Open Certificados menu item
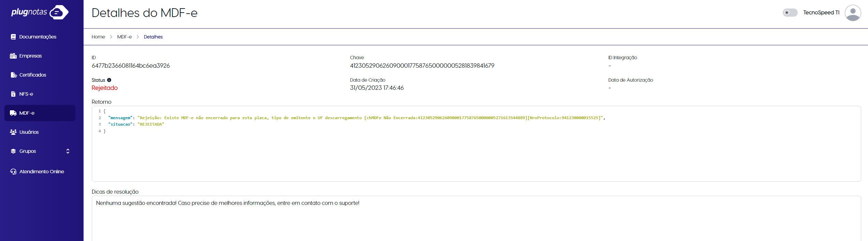The image size is (868, 241). click(x=40, y=75)
